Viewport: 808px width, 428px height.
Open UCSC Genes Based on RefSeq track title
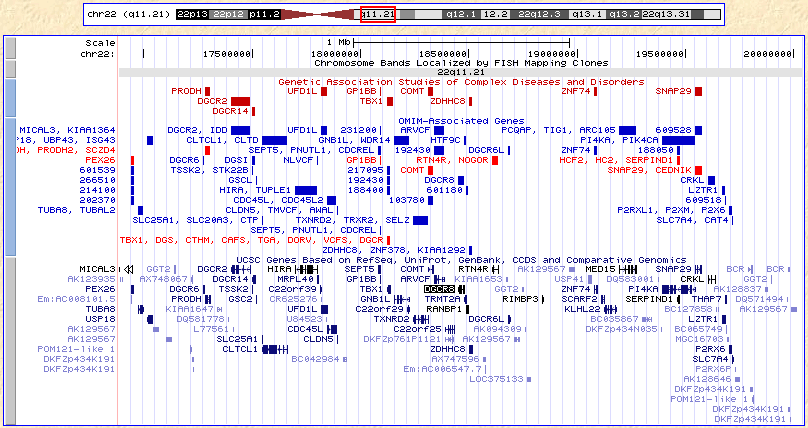(461, 259)
